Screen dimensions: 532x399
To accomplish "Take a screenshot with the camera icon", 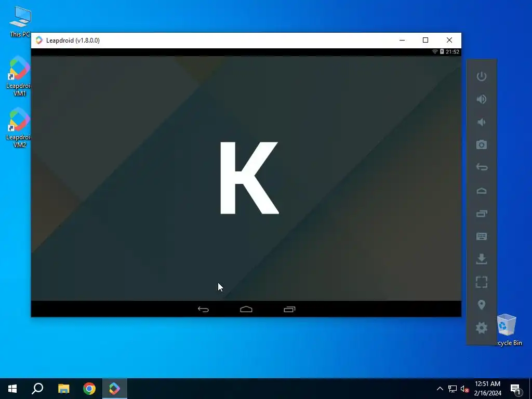I will pyautogui.click(x=482, y=145).
